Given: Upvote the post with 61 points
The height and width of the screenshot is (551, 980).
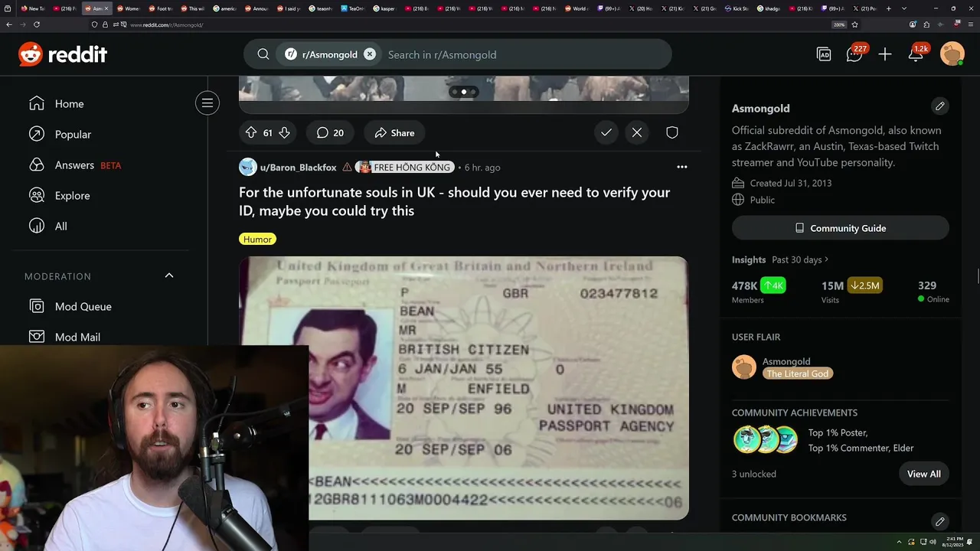Looking at the screenshot, I should coord(251,132).
